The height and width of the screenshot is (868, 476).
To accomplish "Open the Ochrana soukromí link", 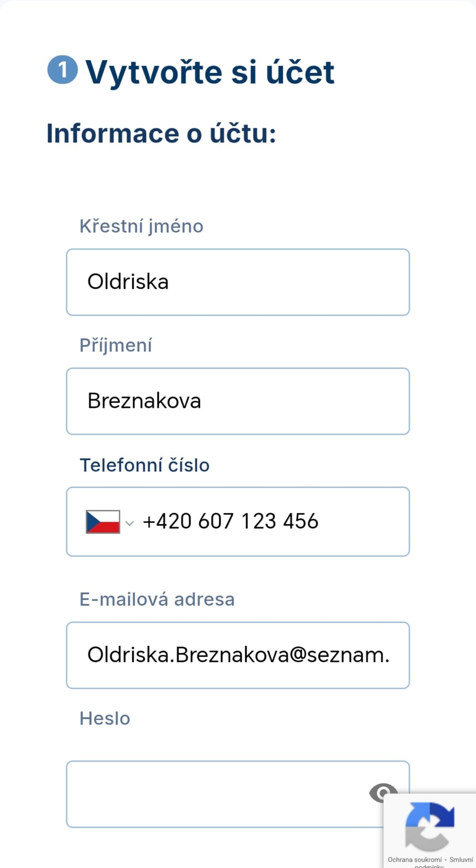I will click(415, 860).
